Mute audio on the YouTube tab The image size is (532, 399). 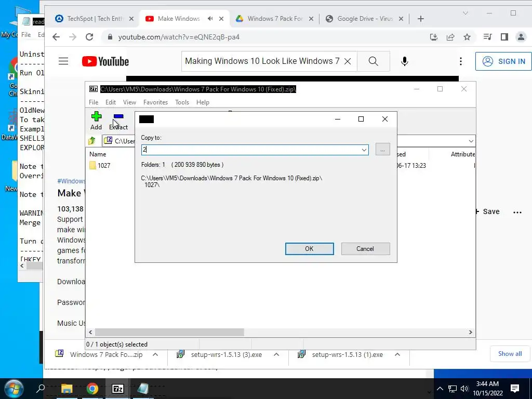click(x=210, y=19)
